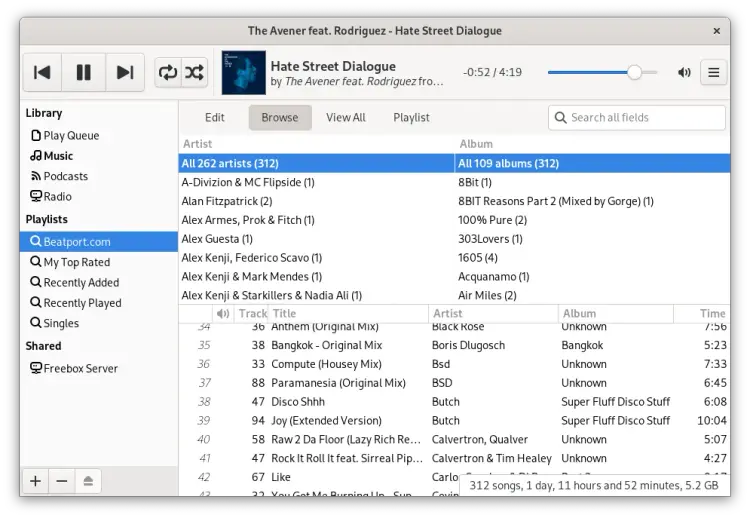This screenshot has height=518, width=750.
Task: Sort tracks by the Time column header
Action: pos(712,313)
